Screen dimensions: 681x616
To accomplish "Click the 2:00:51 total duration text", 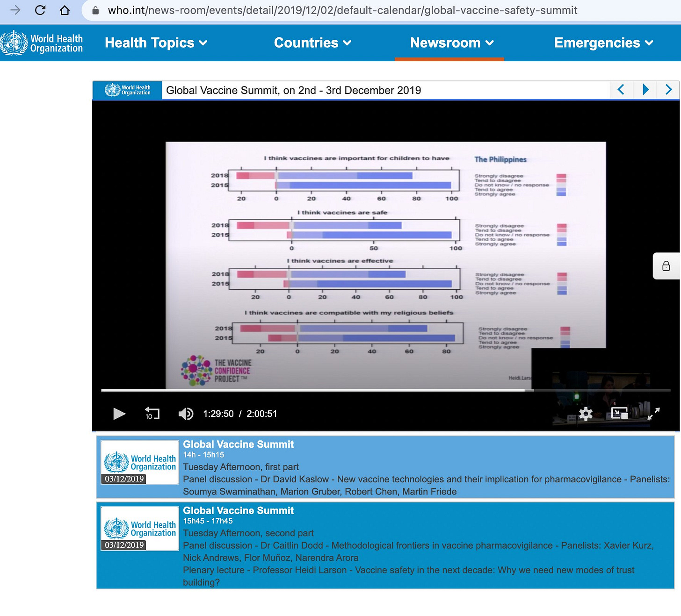I will point(262,414).
